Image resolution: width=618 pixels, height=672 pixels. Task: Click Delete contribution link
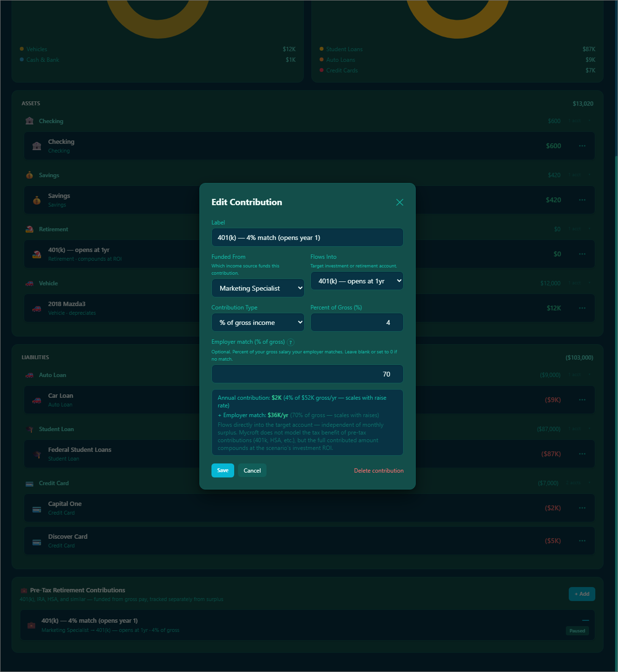coord(379,471)
